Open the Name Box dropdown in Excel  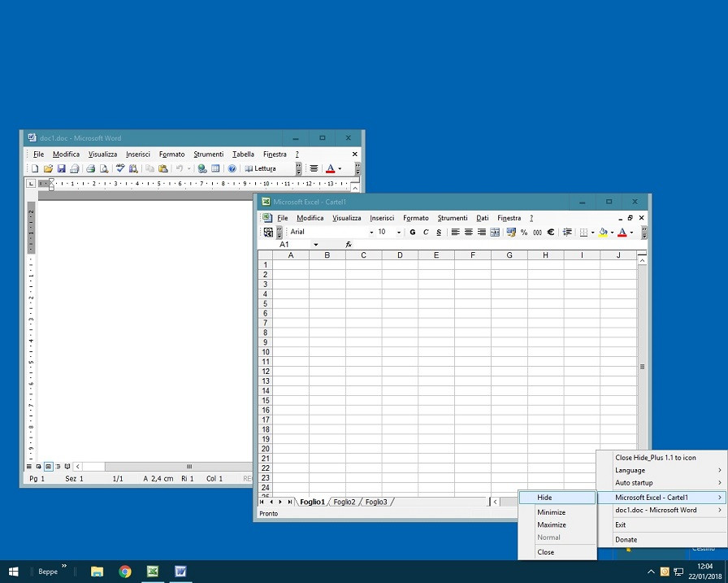[316, 245]
